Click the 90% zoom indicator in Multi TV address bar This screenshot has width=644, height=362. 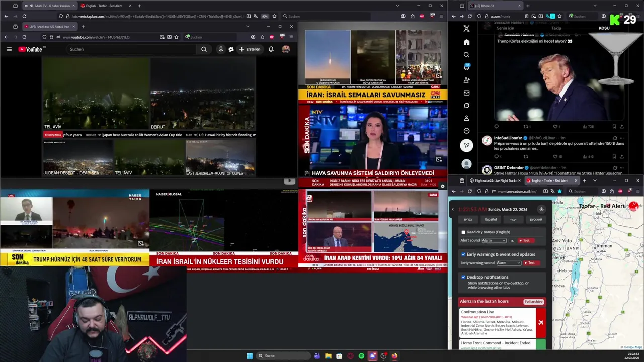265,16
